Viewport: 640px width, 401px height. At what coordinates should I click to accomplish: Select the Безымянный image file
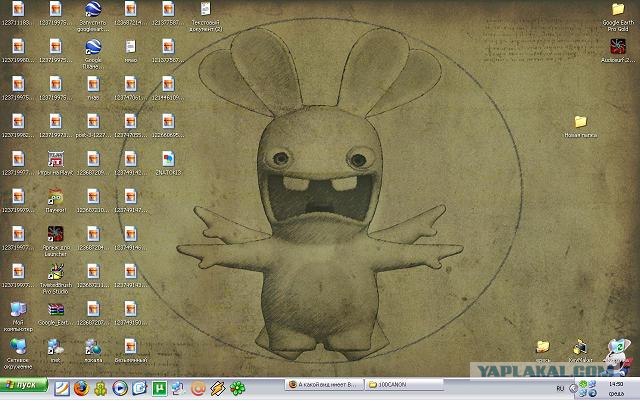pyautogui.click(x=131, y=350)
